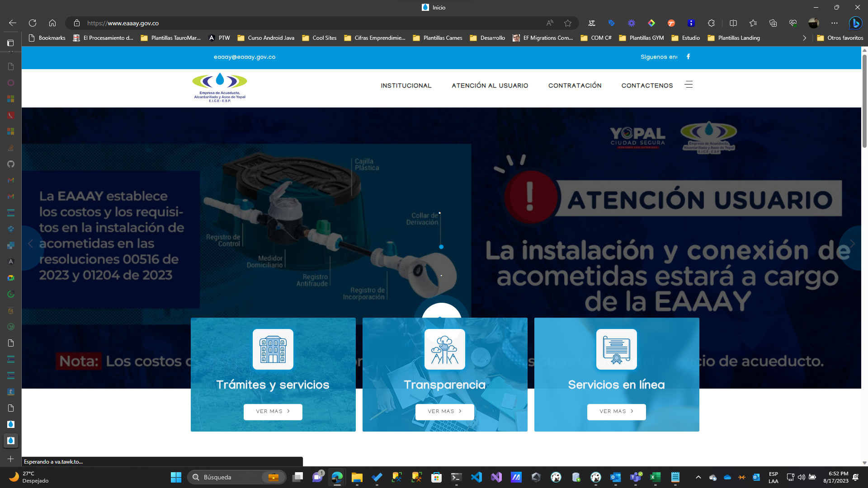Expand the overflowed bookmarks with the chevron arrow
Screen dimensions: 868x488
pos(804,38)
